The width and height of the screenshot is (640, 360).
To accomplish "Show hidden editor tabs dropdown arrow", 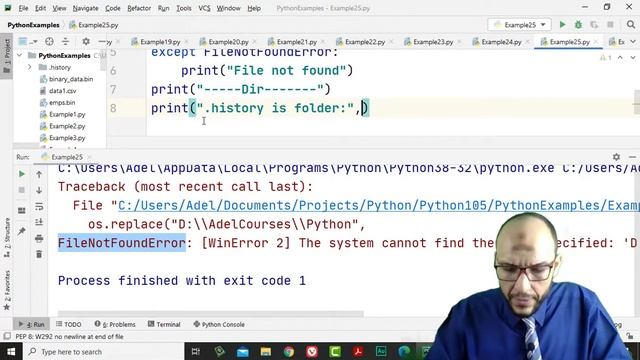I will click(x=633, y=42).
